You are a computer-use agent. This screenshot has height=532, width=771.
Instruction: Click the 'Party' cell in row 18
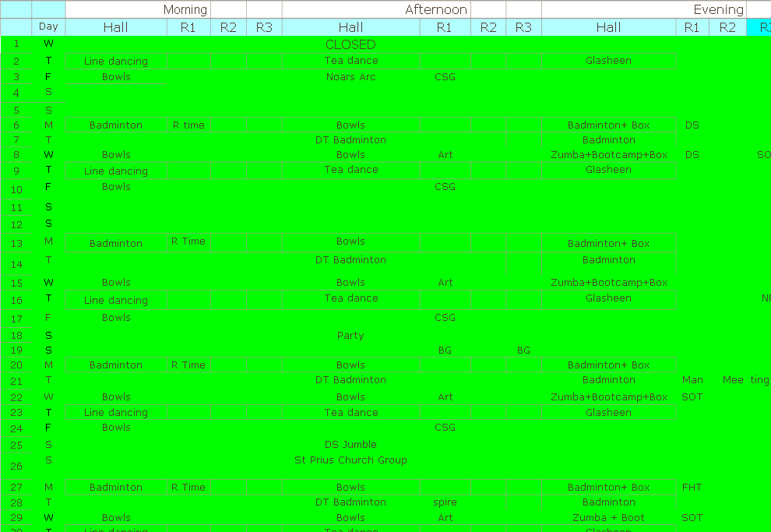[x=350, y=336]
